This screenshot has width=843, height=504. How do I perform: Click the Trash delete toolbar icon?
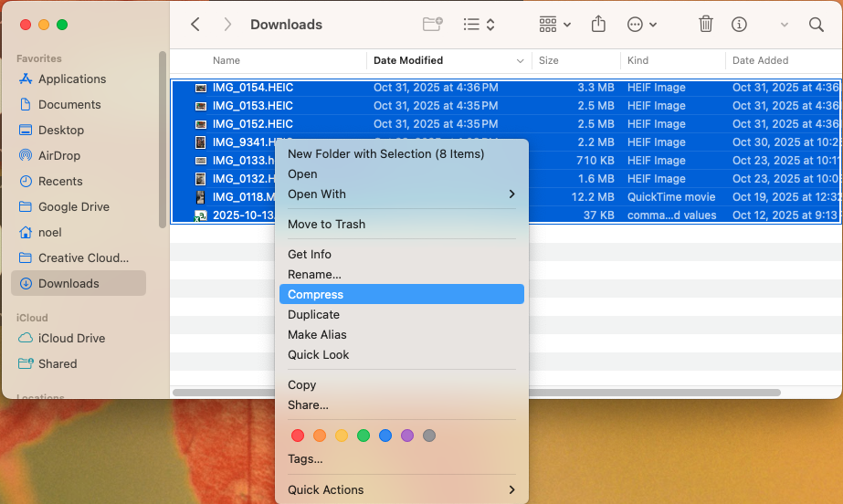[706, 25]
